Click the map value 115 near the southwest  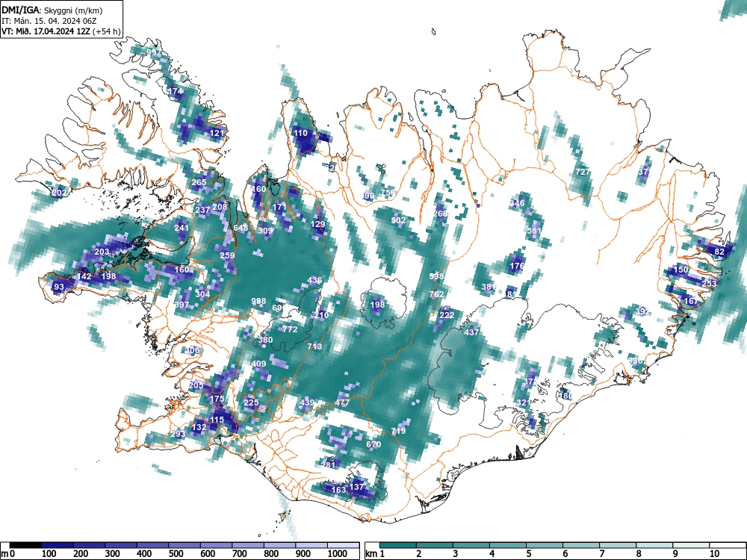(217, 420)
